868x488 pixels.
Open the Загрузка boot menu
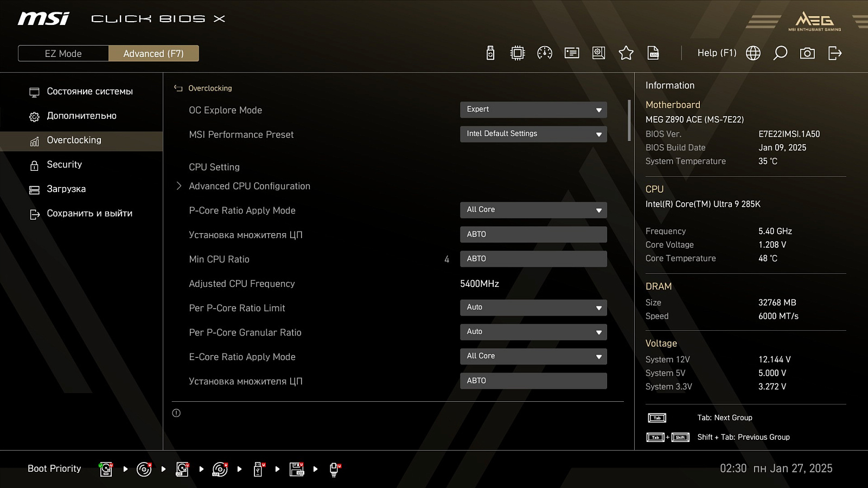[x=81, y=189]
